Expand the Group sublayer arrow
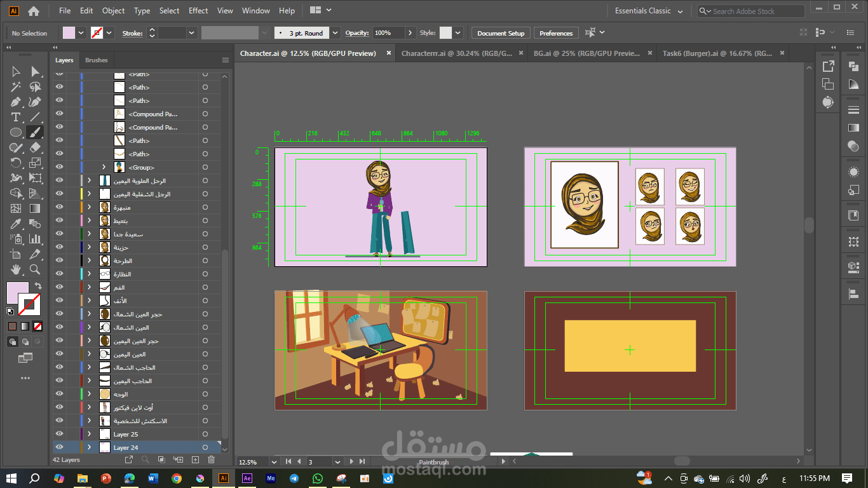The height and width of the screenshot is (488, 868). (x=104, y=167)
